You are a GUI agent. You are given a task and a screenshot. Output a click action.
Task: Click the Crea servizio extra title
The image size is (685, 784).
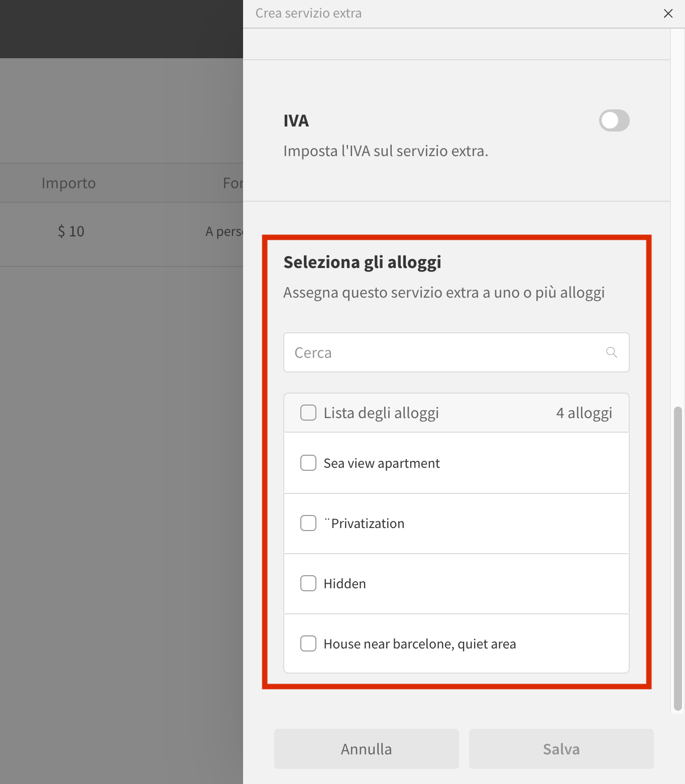click(308, 14)
